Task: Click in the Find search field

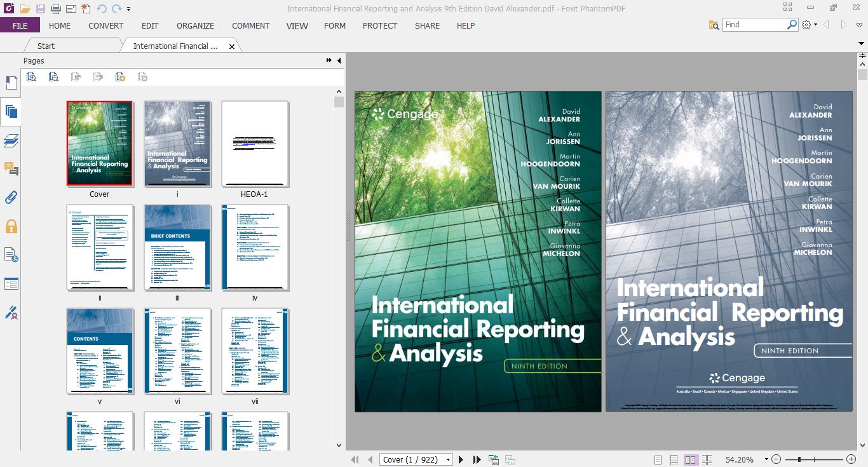Action: (x=754, y=25)
